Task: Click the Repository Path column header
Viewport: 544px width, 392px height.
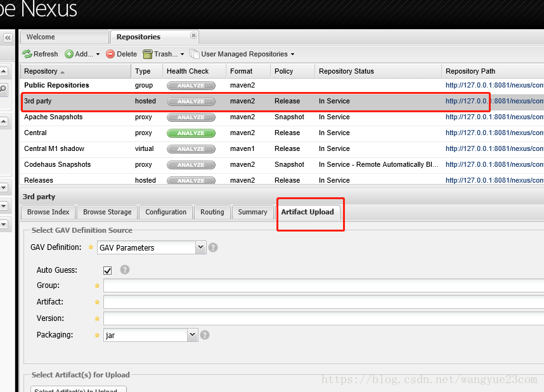Action: point(493,71)
